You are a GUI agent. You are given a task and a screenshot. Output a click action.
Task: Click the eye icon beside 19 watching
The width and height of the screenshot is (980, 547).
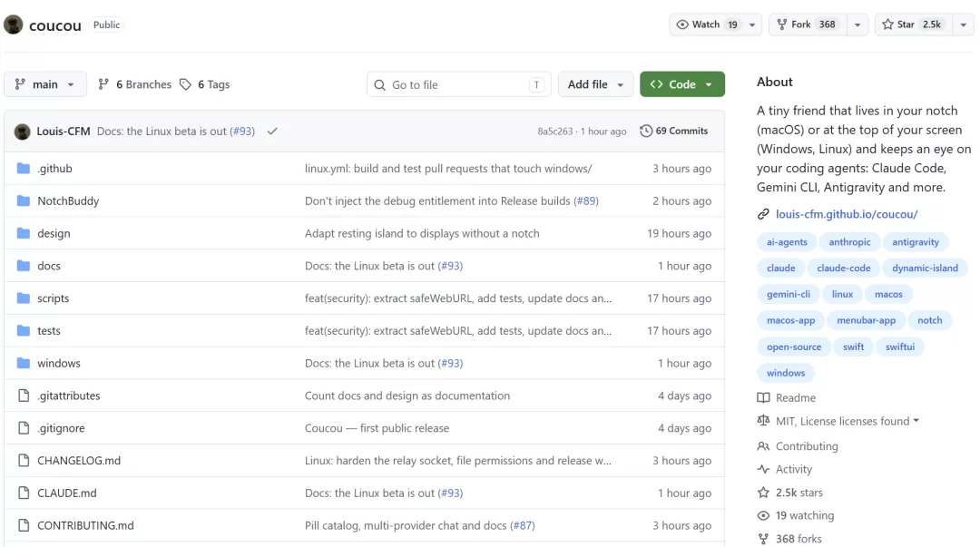[x=763, y=516]
